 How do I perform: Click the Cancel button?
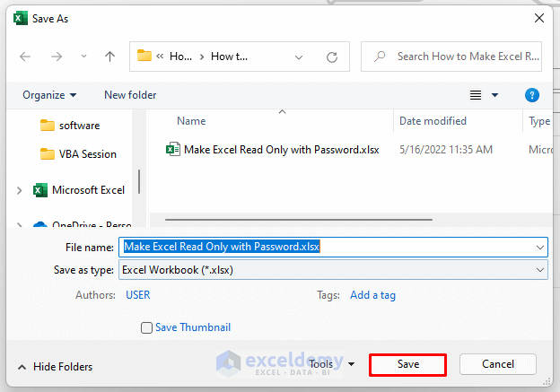[x=498, y=364]
